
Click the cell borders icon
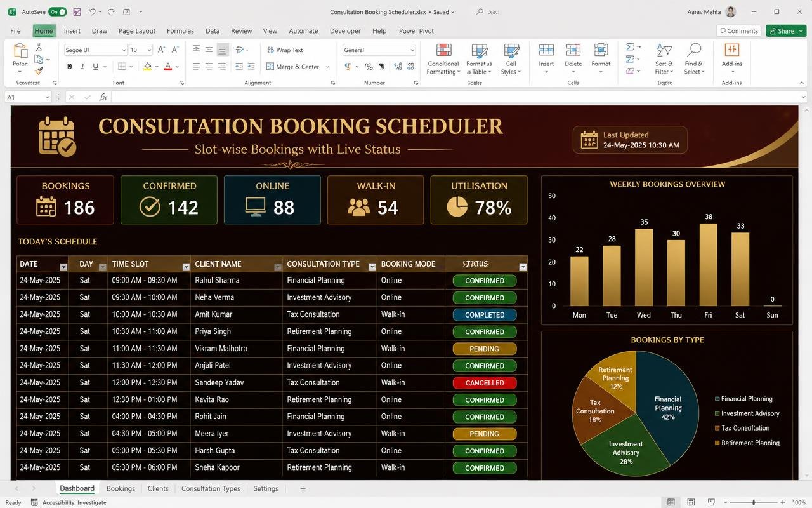[x=122, y=67]
